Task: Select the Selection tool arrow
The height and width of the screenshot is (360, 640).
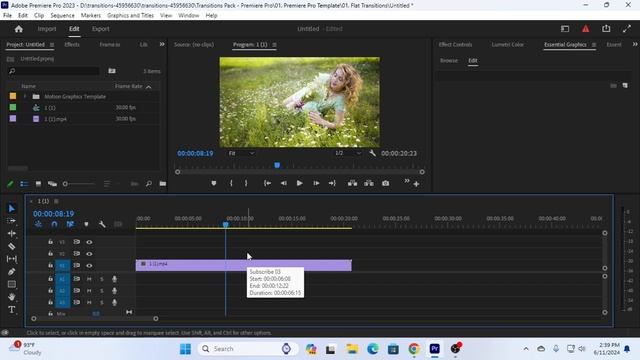Action: (x=12, y=209)
